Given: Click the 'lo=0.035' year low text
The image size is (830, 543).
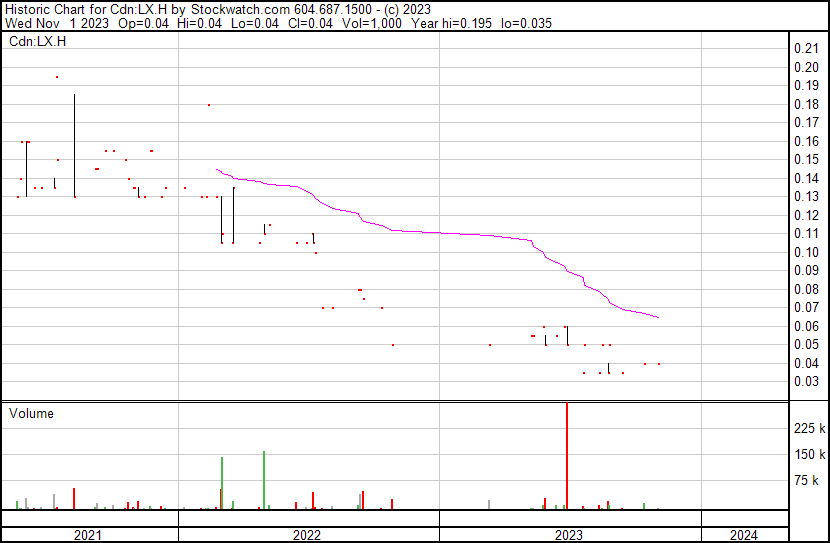Looking at the screenshot, I should [526, 23].
